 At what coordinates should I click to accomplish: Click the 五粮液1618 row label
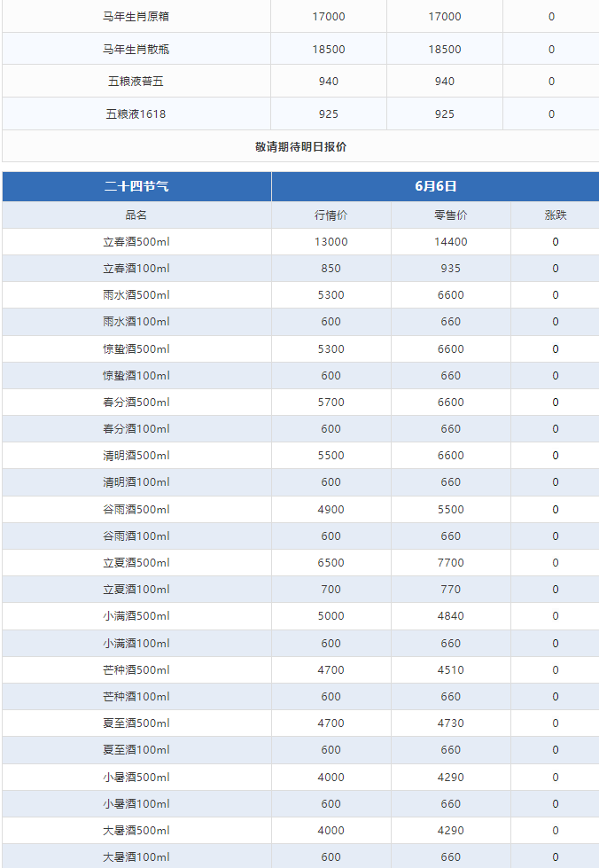(x=136, y=114)
